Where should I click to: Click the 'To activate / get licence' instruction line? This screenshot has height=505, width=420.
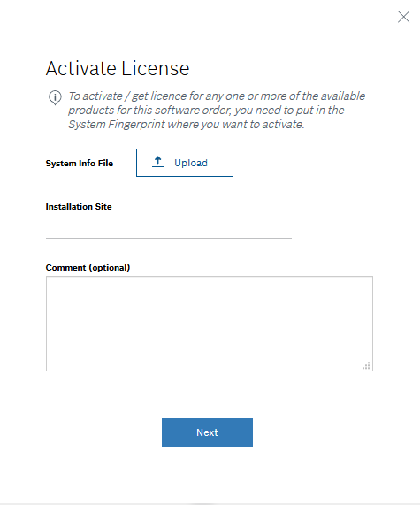tap(217, 96)
